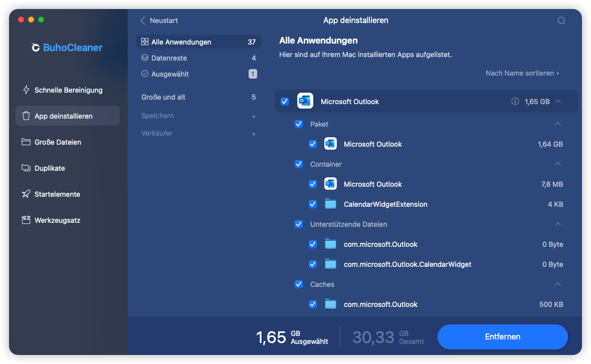The width and height of the screenshot is (591, 364).
Task: Uncheck Microsoft Outlook 7,6 MB container checkbox
Action: [x=312, y=184]
